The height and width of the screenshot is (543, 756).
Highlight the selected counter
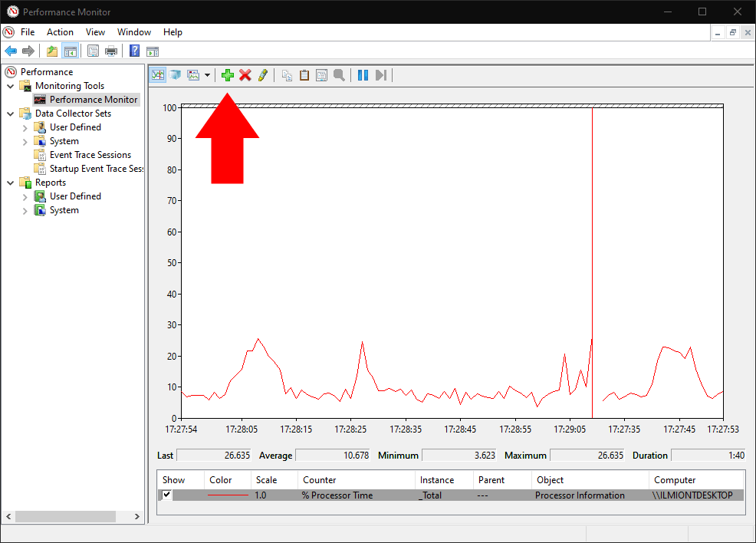(x=261, y=74)
